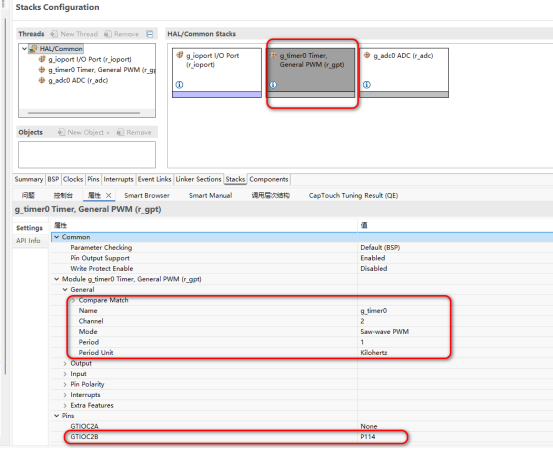Select g_adc0 ADC in threads tree
Viewport: 553px width, 449px height.
tap(78, 80)
